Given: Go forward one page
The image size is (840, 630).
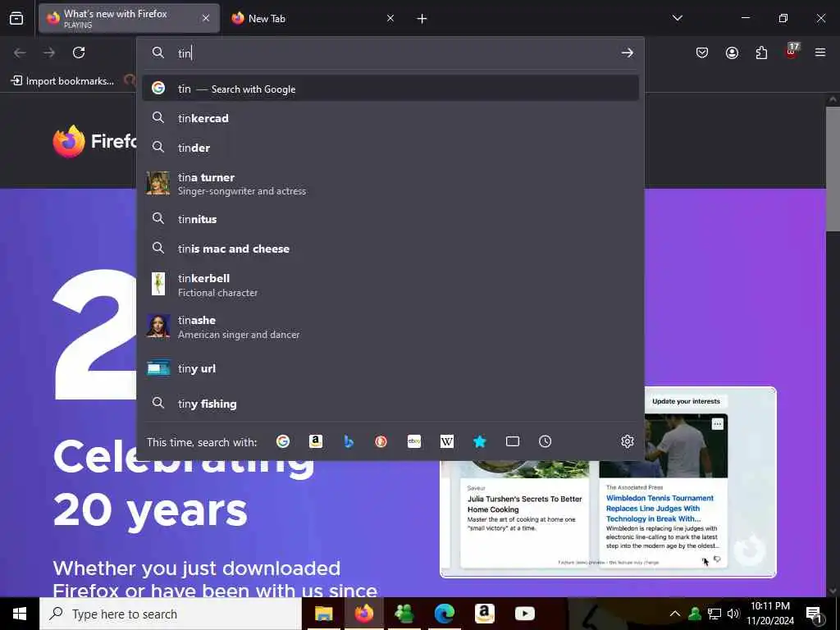Looking at the screenshot, I should [x=49, y=52].
